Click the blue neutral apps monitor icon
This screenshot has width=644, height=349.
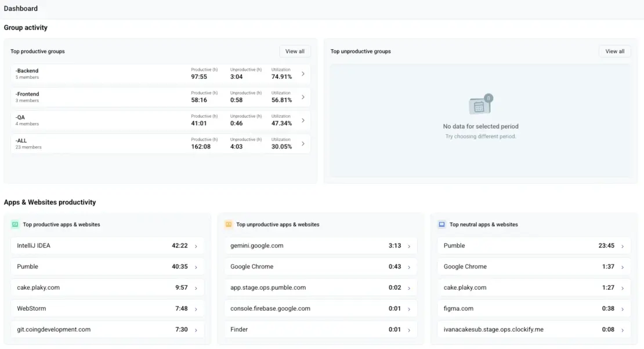pyautogui.click(x=442, y=224)
